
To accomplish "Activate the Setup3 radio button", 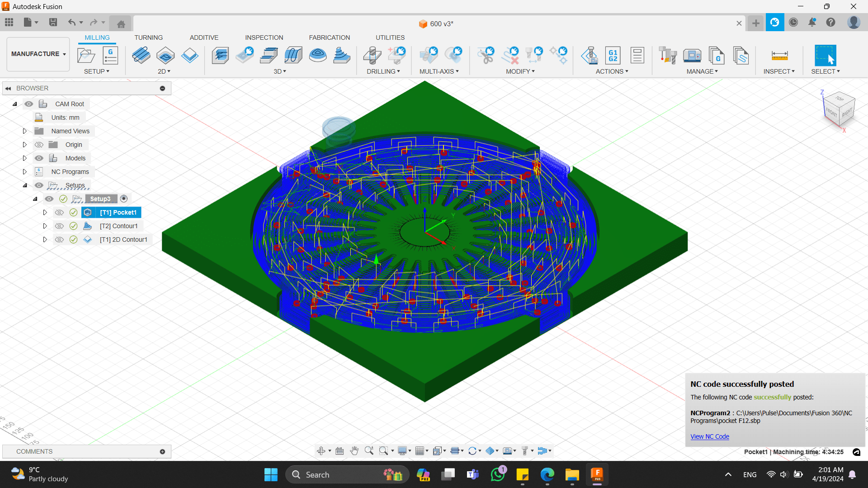I will (124, 199).
